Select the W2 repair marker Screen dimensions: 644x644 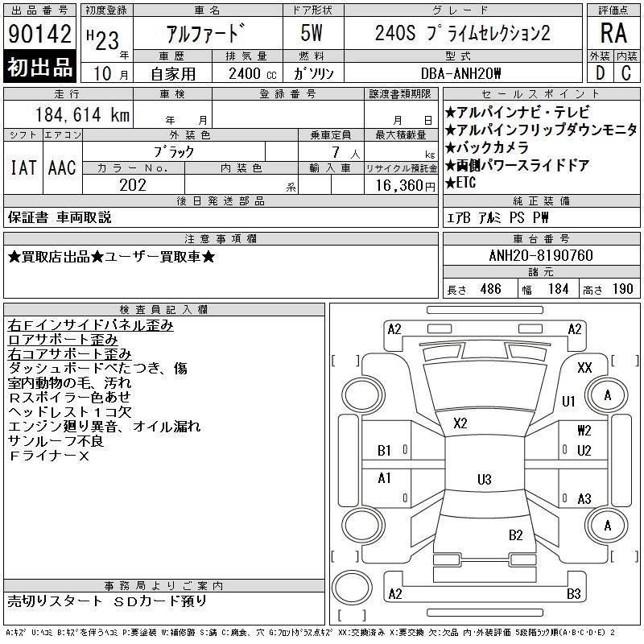point(584,431)
